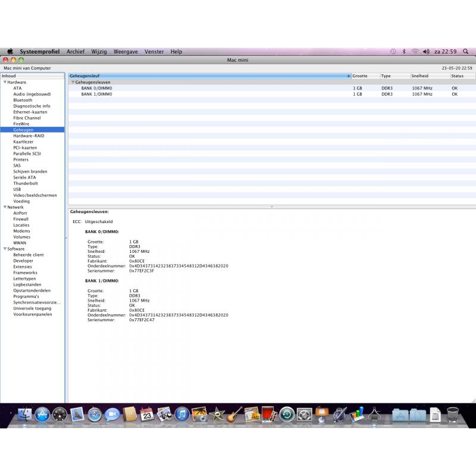Select Video/beeldschermen in the sidebar
The width and height of the screenshot is (476, 476).
tap(35, 195)
